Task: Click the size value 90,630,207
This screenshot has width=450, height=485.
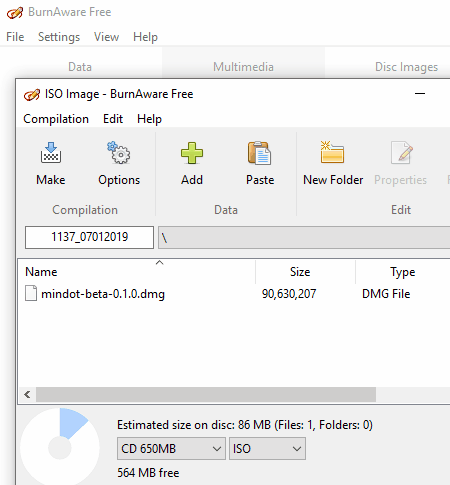Action: coord(289,294)
